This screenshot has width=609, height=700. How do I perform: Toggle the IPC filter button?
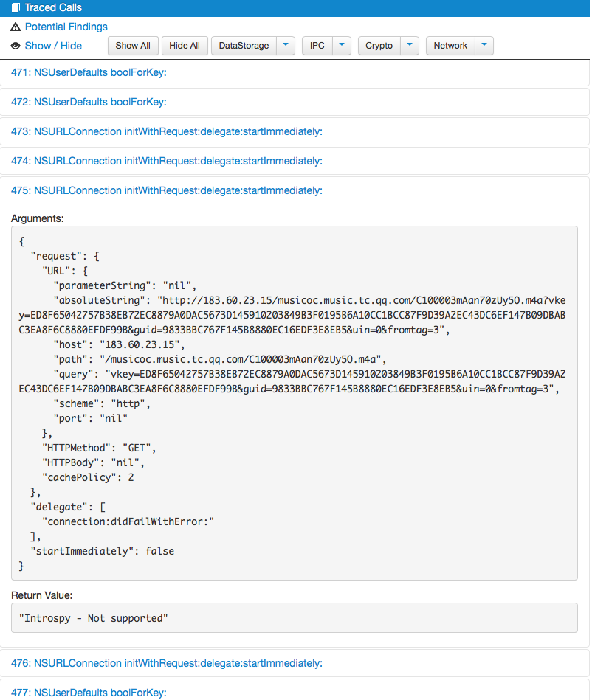coord(317,46)
